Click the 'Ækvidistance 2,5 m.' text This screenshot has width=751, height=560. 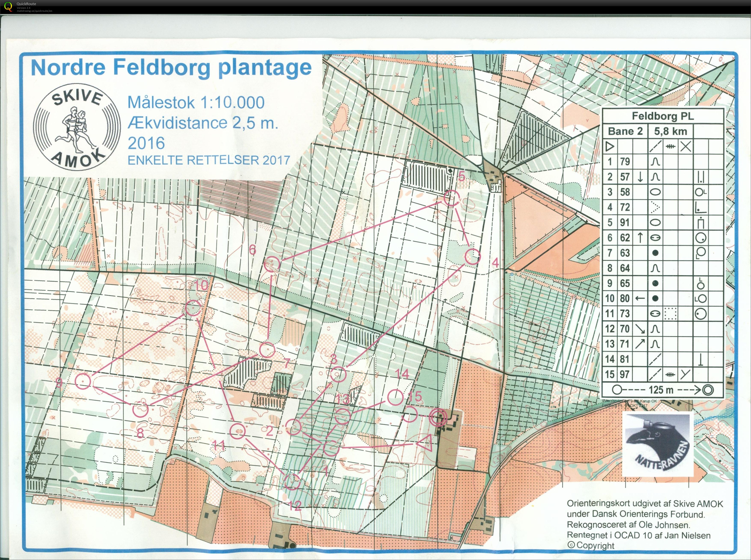click(x=203, y=123)
